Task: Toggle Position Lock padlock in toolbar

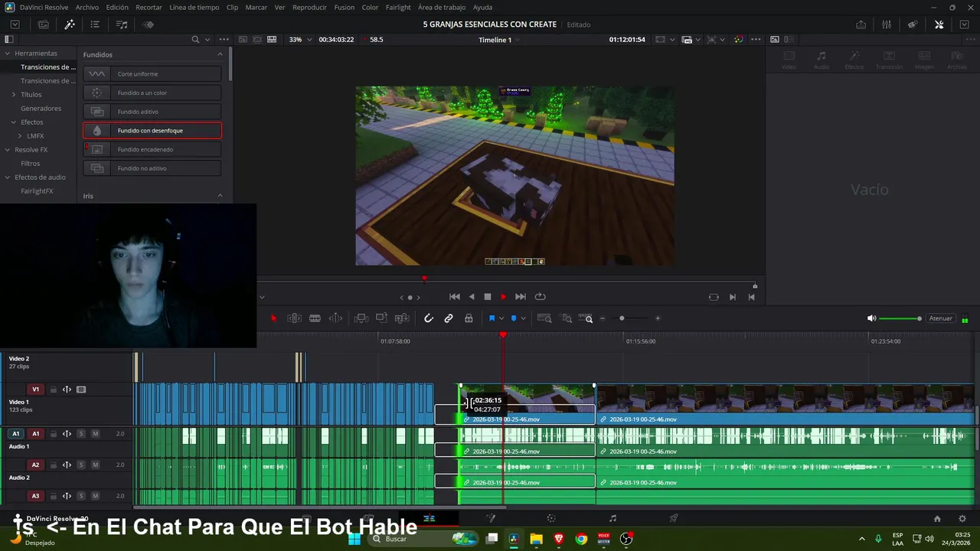Action: 469,318
